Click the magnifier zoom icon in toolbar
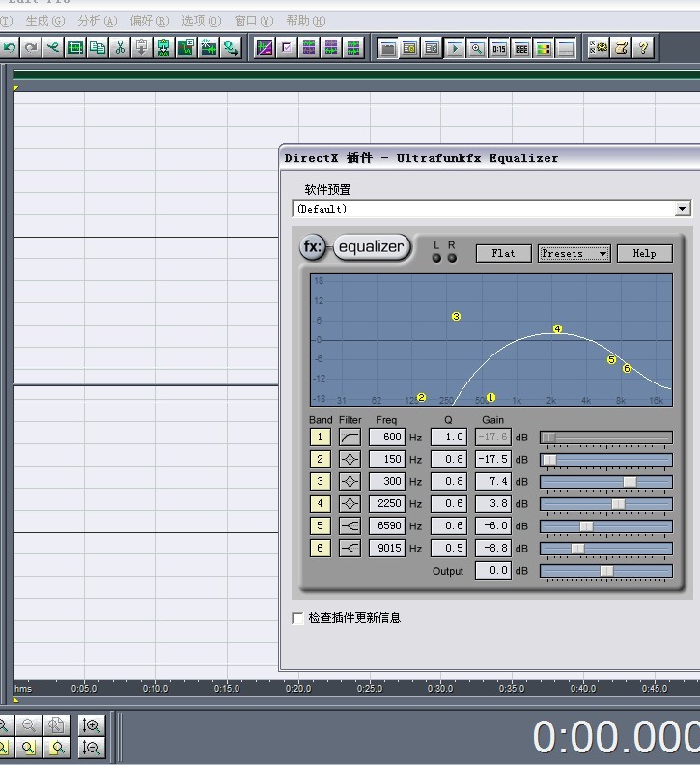Viewport: 700px width, 765px height. pyautogui.click(x=477, y=49)
